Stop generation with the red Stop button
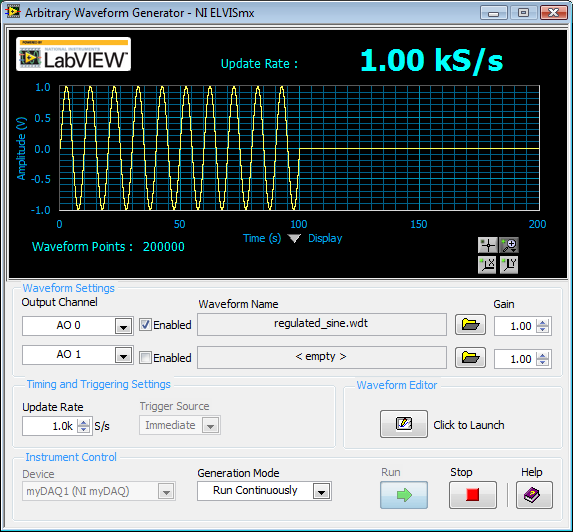The width and height of the screenshot is (573, 532). [x=473, y=495]
